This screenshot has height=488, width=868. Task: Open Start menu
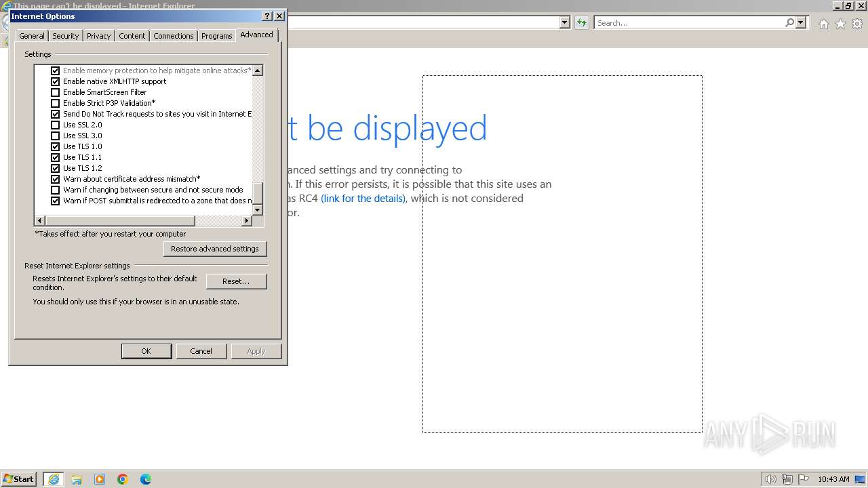[19, 479]
